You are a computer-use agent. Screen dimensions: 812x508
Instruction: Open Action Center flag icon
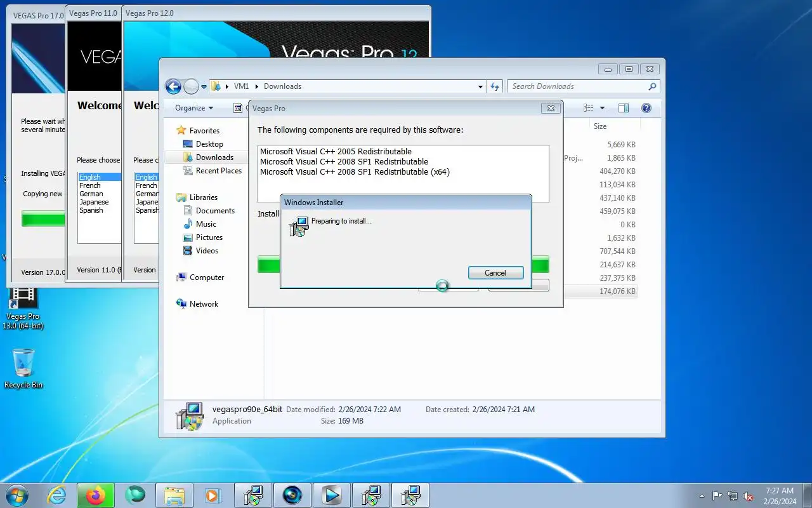pyautogui.click(x=717, y=496)
